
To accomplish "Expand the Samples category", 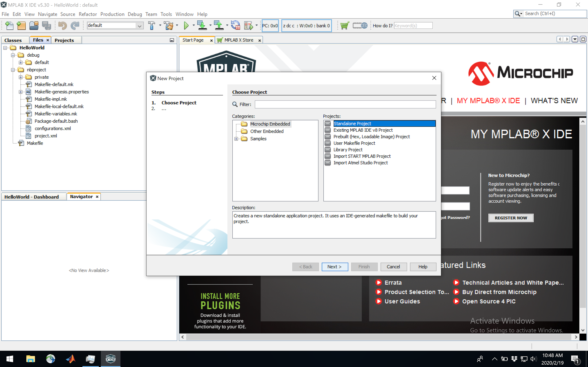I will pyautogui.click(x=236, y=139).
